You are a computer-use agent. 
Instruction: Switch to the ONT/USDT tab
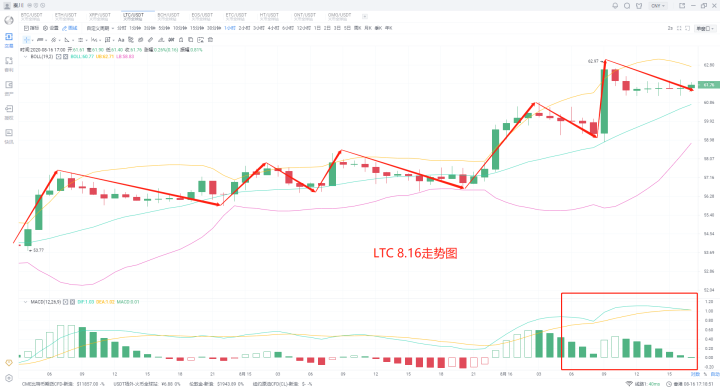[x=305, y=17]
